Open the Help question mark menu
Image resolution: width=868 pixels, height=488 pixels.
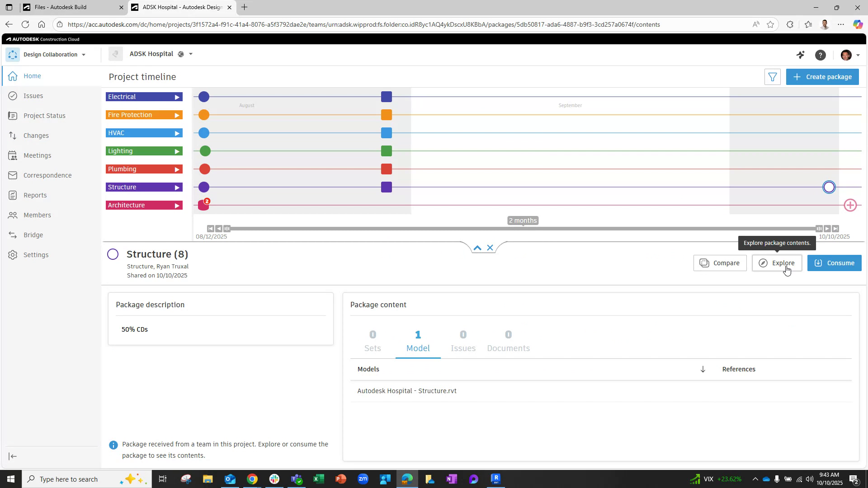[x=821, y=55]
